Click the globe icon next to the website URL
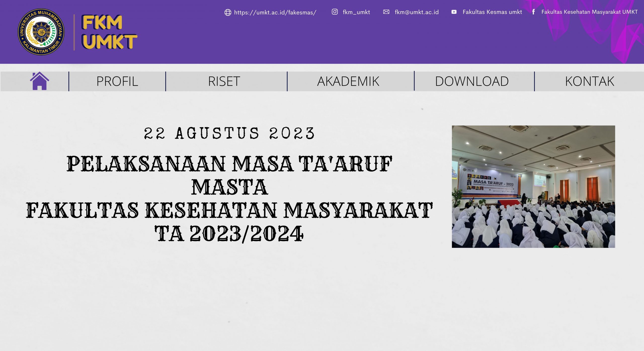 click(228, 12)
